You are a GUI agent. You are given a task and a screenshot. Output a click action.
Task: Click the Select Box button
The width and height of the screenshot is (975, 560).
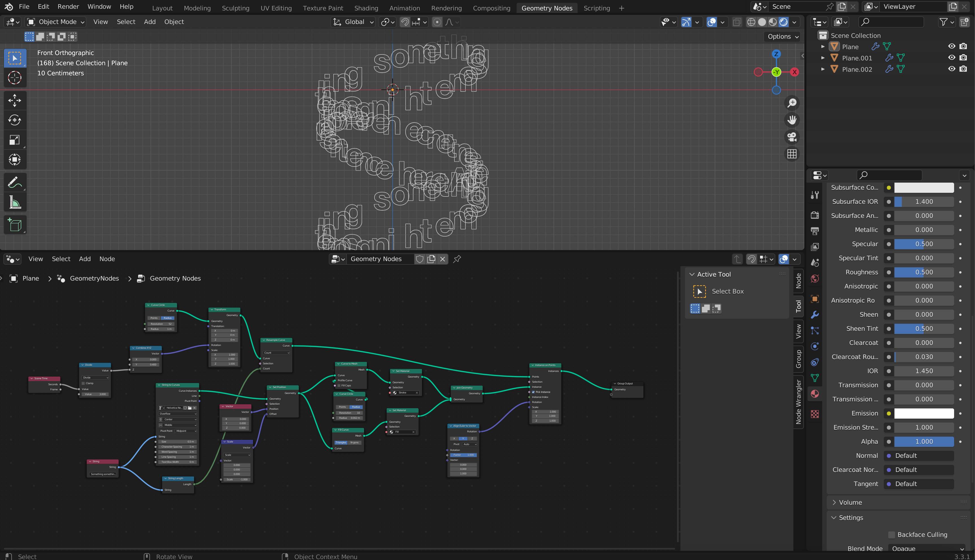point(699,291)
